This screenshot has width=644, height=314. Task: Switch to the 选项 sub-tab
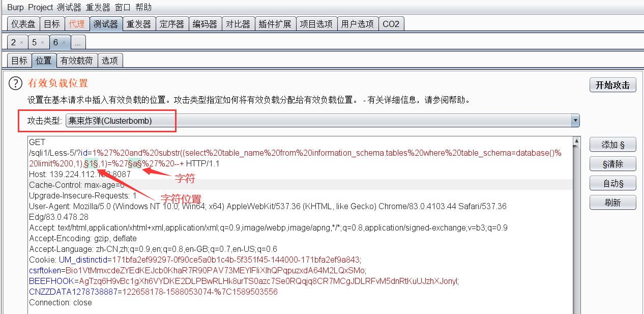tap(110, 61)
